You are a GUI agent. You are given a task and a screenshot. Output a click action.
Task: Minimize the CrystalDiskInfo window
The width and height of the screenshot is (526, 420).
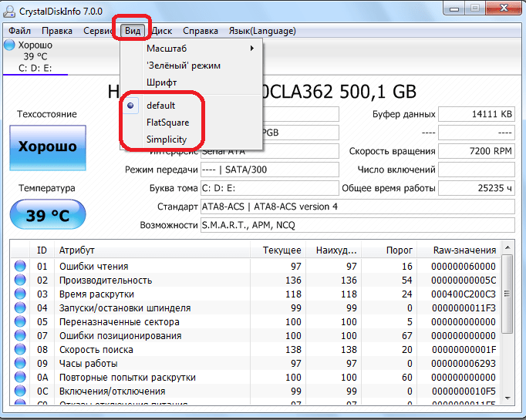pos(454,9)
